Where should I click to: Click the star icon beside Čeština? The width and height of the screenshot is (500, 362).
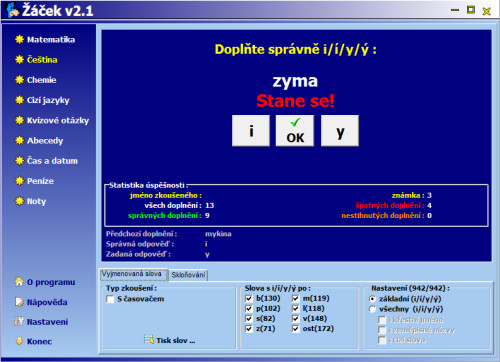pyautogui.click(x=19, y=60)
